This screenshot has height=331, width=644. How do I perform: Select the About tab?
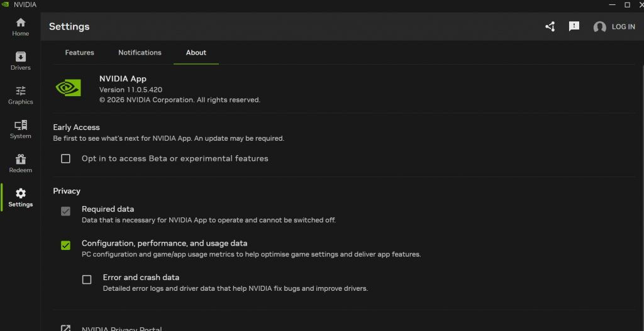[196, 53]
